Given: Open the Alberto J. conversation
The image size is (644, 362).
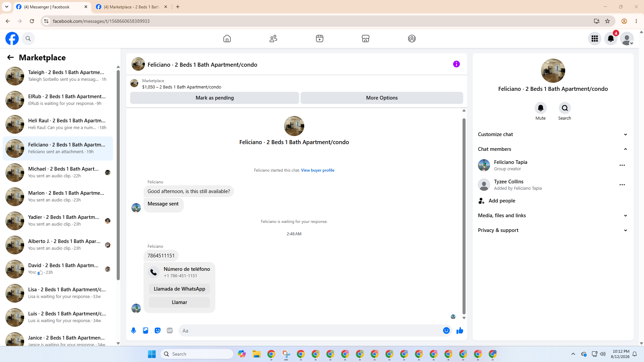Looking at the screenshot, I should [58, 245].
